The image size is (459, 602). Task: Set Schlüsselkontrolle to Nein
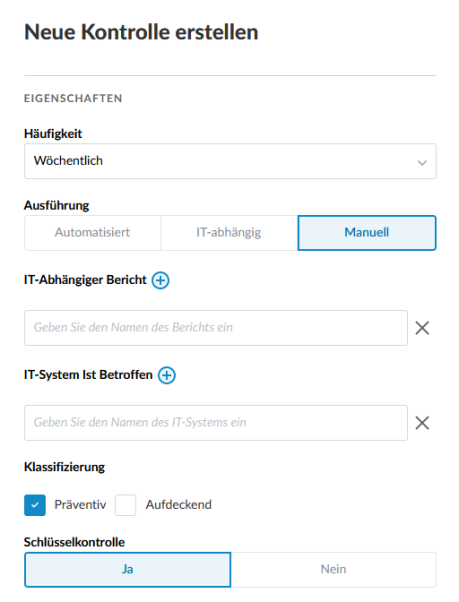[x=334, y=569]
